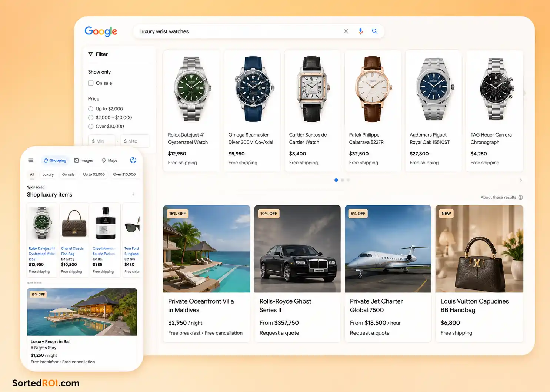The image size is (550, 392).
Task: Click the Rolex Datejust 41 link in mobile panel
Action: [x=42, y=251]
